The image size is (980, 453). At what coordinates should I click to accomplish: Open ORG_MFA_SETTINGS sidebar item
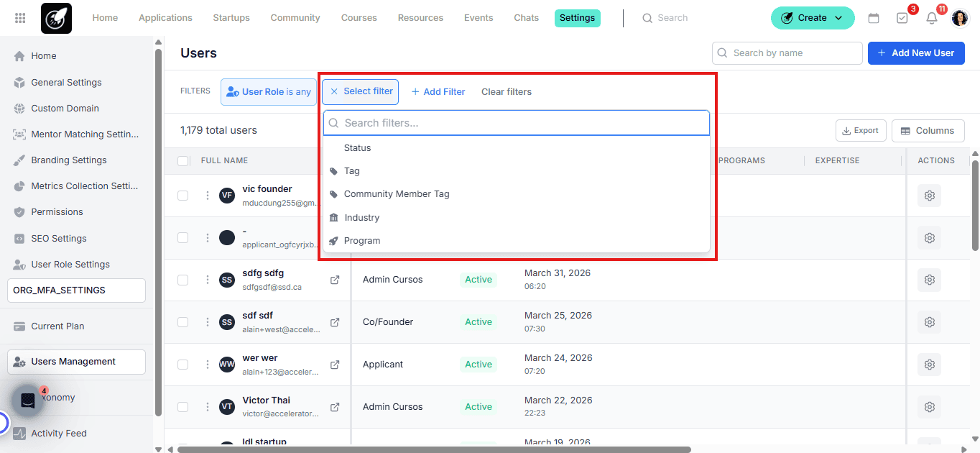point(76,290)
